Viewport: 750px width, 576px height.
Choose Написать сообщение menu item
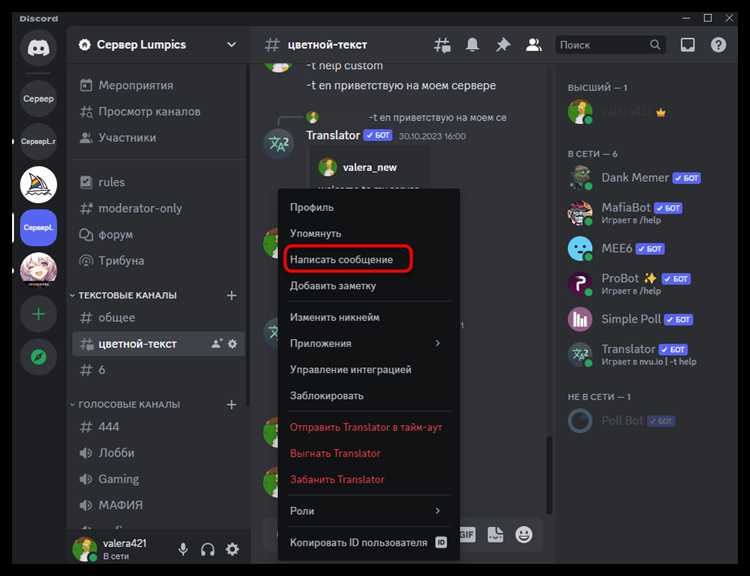(369, 259)
